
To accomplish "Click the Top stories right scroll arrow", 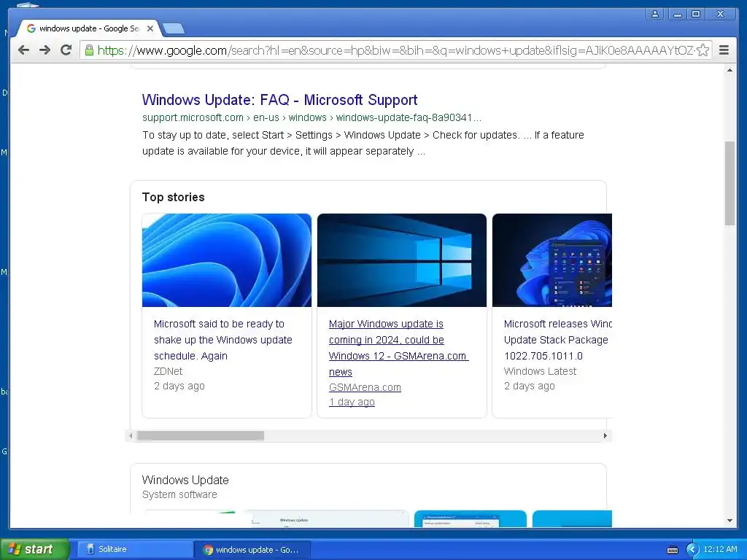I will pos(605,436).
